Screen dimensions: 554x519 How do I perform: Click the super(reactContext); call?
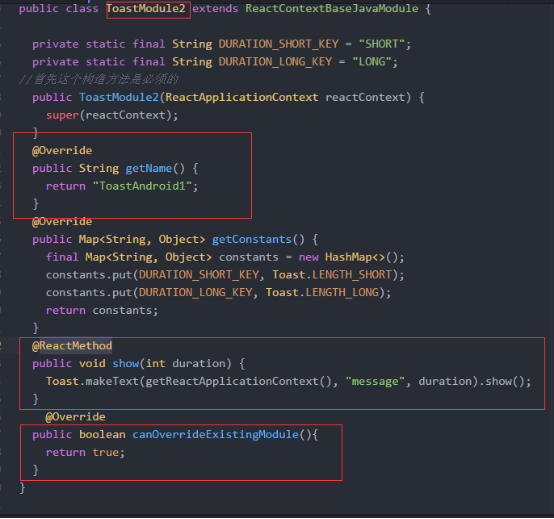point(112,115)
